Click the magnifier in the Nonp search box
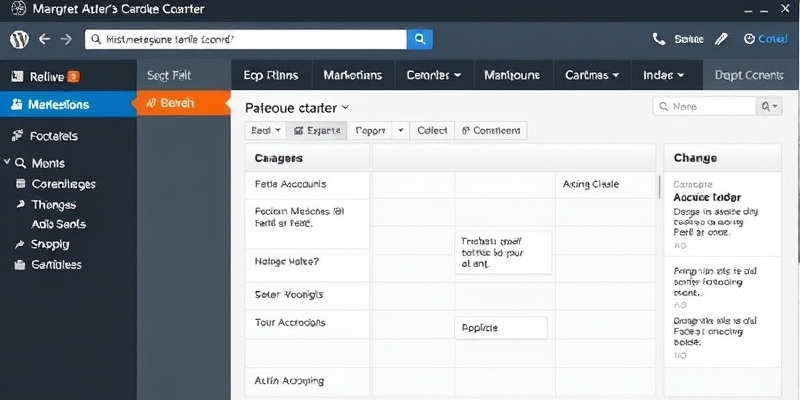The image size is (800, 400). pos(664,107)
